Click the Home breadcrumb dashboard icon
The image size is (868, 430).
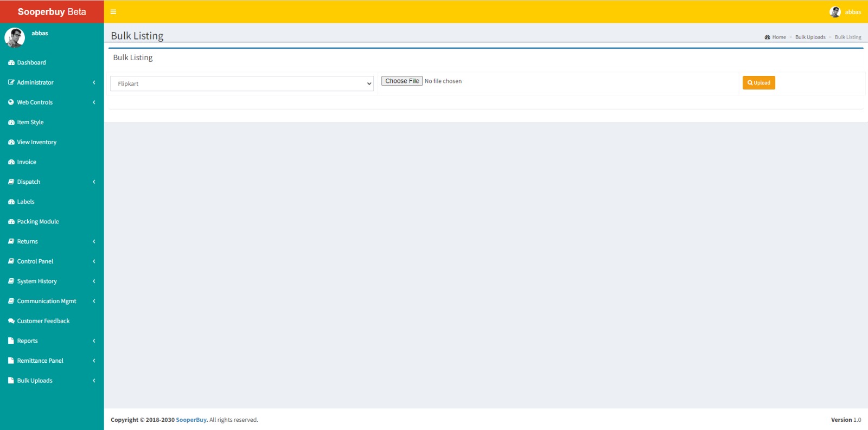click(x=768, y=37)
